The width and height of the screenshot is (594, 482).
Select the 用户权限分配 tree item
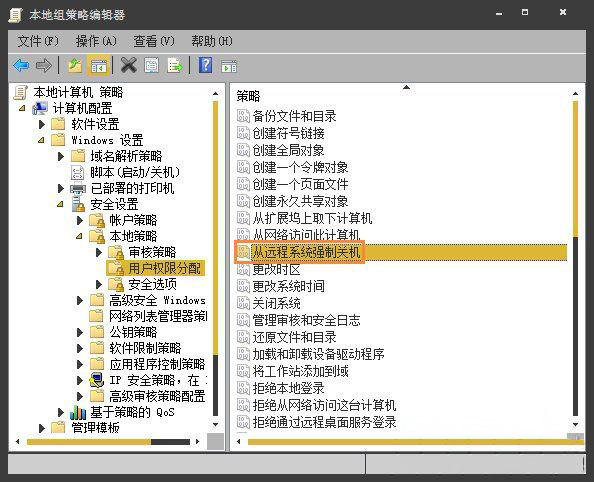[164, 268]
